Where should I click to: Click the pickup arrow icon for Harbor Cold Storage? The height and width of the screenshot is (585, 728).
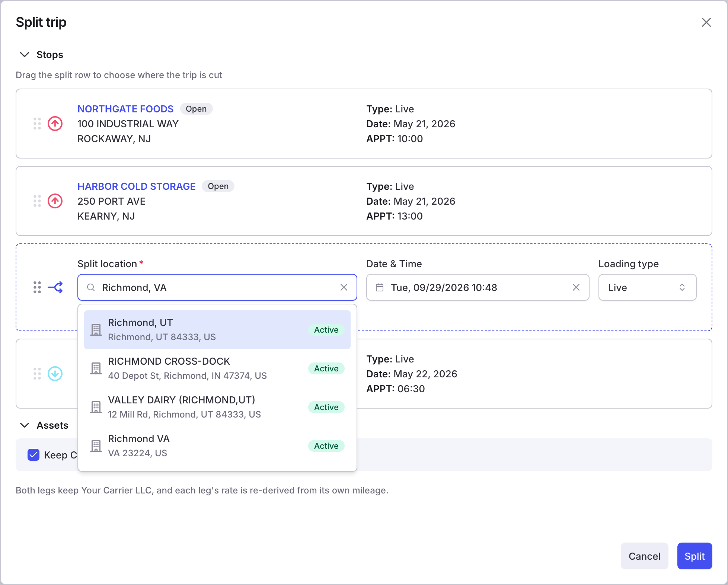[x=55, y=201]
